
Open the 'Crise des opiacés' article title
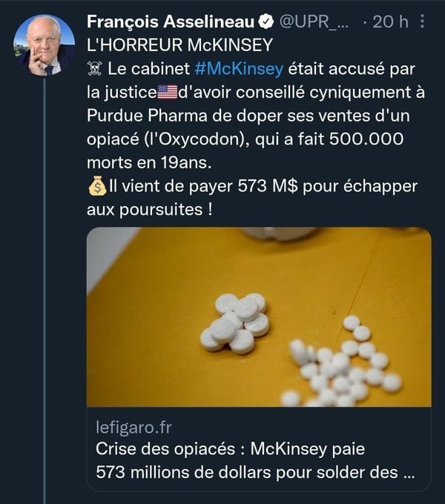[x=230, y=449]
